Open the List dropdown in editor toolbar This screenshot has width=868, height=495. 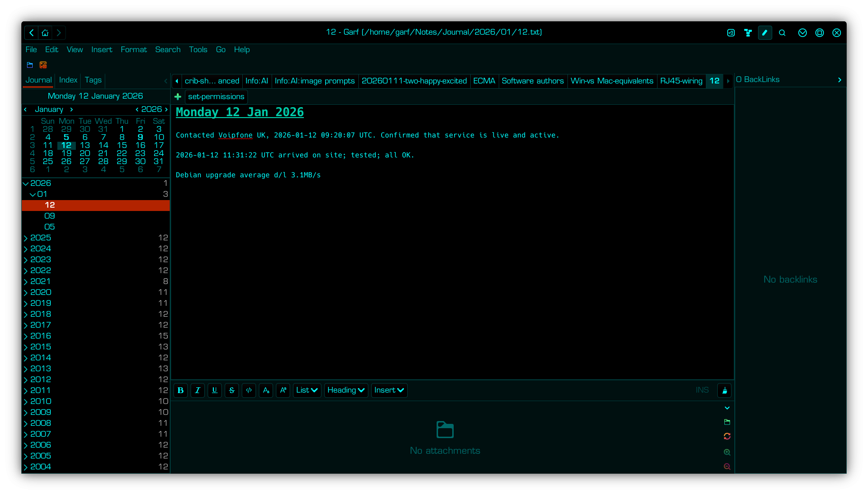[307, 390]
